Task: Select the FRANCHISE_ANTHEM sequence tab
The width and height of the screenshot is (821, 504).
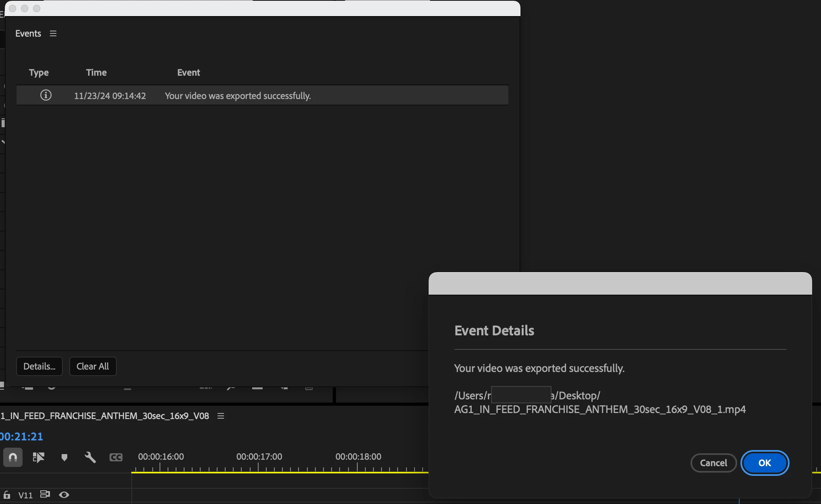Action: pyautogui.click(x=105, y=416)
